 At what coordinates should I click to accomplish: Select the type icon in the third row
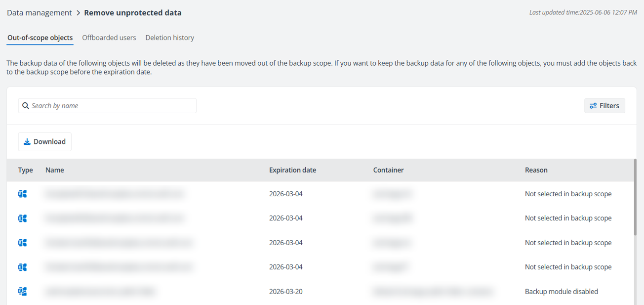22,243
